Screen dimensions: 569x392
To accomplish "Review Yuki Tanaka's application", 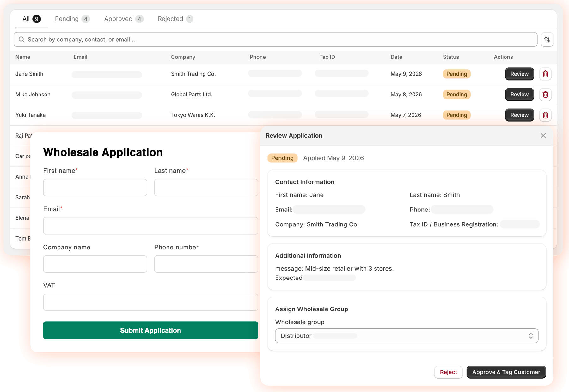I will point(519,115).
